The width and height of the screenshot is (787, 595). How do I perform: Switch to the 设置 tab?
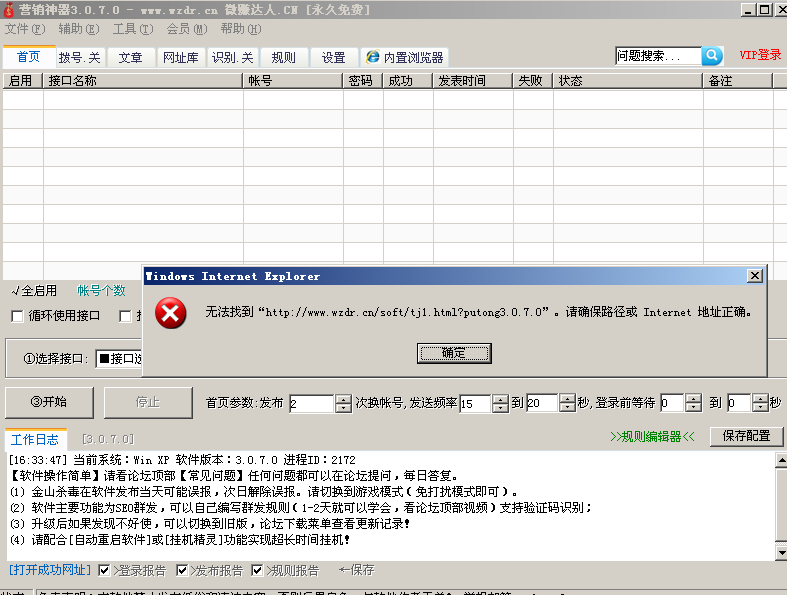pyautogui.click(x=333, y=58)
